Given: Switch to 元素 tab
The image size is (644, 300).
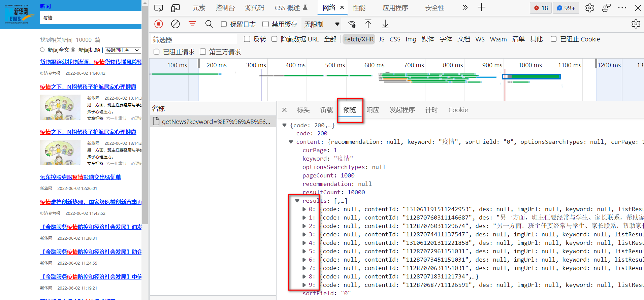Looking at the screenshot, I should 199,8.
